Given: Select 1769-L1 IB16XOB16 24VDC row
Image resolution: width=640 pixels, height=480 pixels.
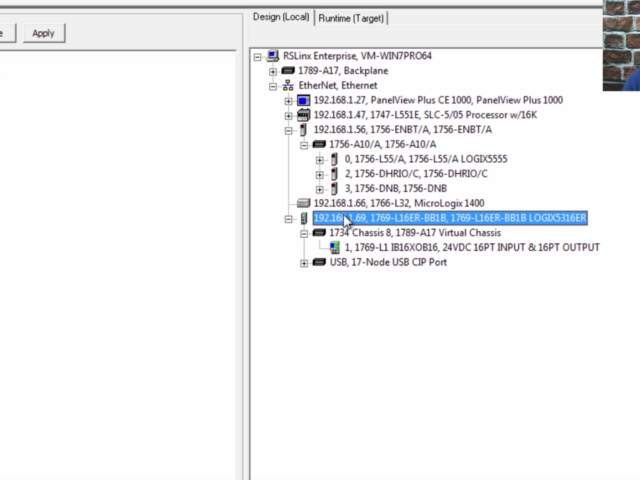Looking at the screenshot, I should click(472, 247).
